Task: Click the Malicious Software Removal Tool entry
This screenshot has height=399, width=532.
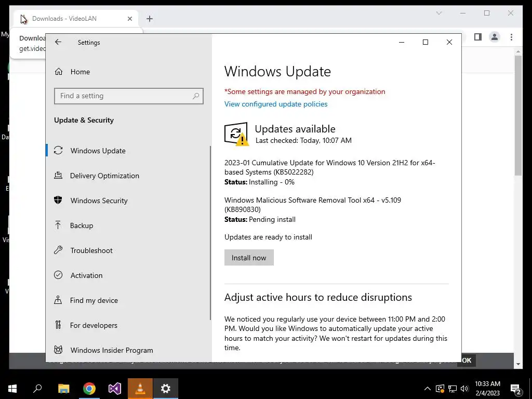Action: click(312, 205)
